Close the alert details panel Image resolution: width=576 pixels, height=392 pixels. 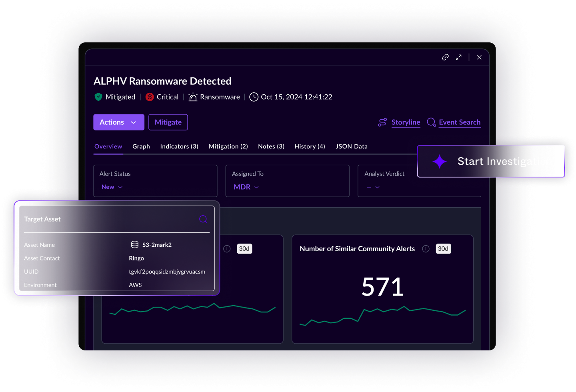coord(479,57)
